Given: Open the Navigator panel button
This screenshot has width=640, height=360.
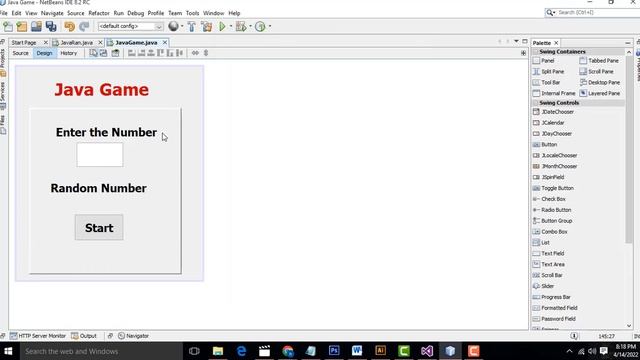Looking at the screenshot, I should point(133,336).
